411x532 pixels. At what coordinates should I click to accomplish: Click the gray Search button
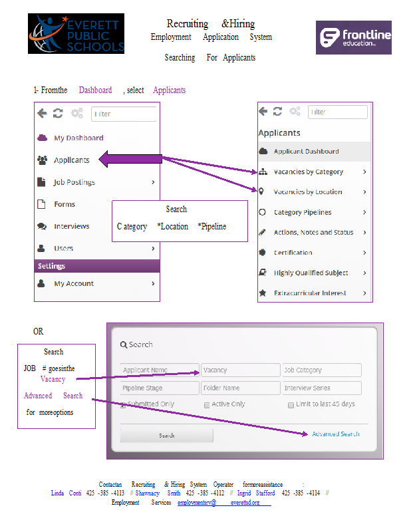(167, 436)
